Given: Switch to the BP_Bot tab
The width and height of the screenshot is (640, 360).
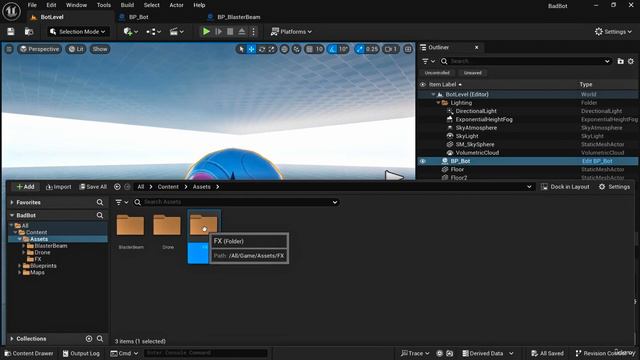Looking at the screenshot, I should click(x=138, y=17).
